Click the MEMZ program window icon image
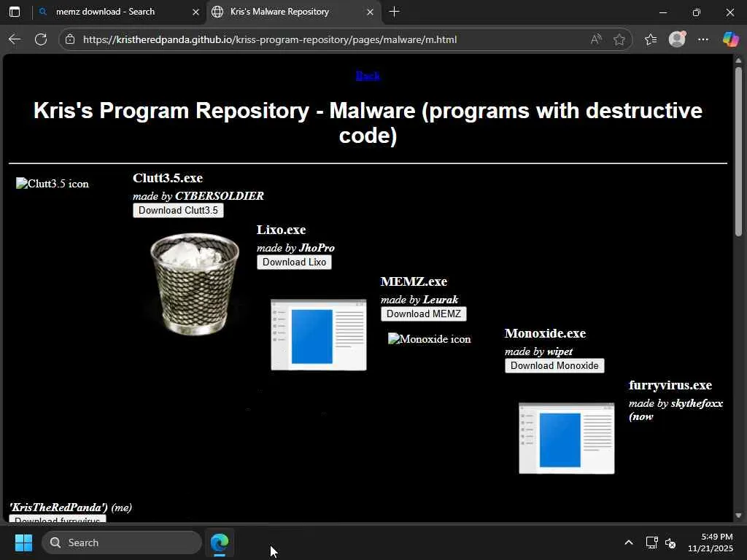This screenshot has height=560, width=747. click(319, 335)
